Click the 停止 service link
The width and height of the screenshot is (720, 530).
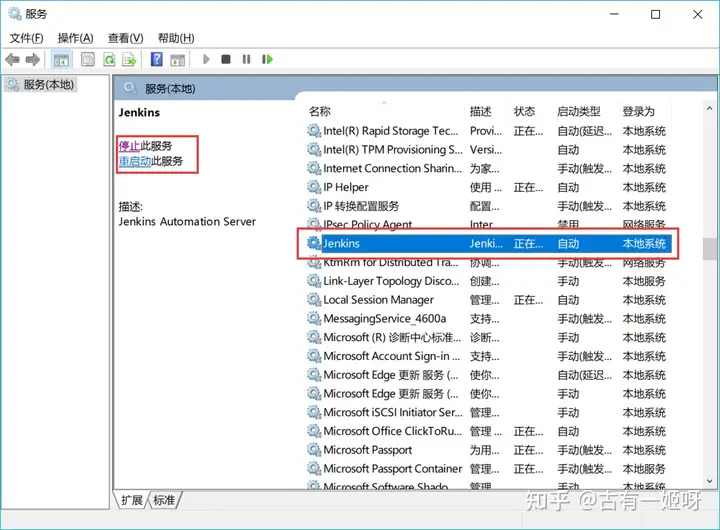(x=129, y=146)
